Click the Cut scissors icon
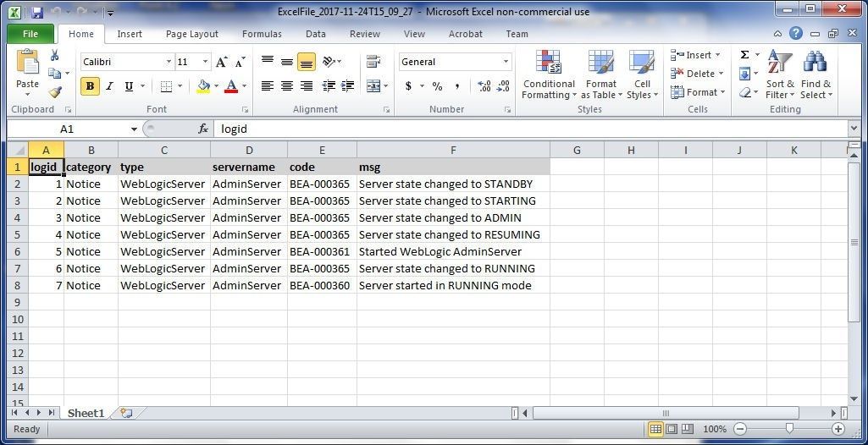868x445 pixels. [54, 55]
